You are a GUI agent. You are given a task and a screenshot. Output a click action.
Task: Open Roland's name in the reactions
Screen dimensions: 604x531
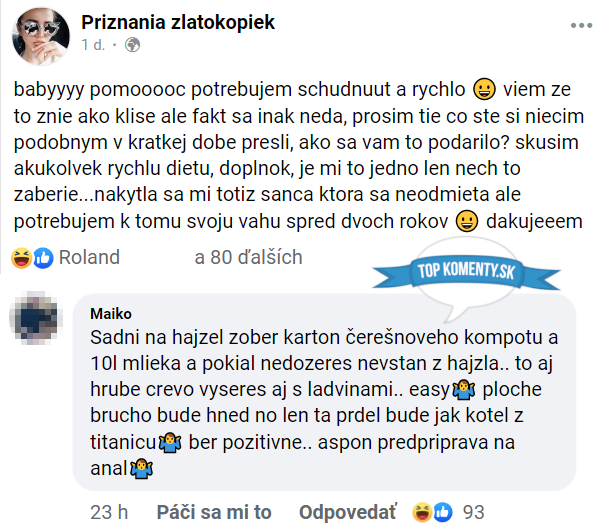(x=89, y=257)
